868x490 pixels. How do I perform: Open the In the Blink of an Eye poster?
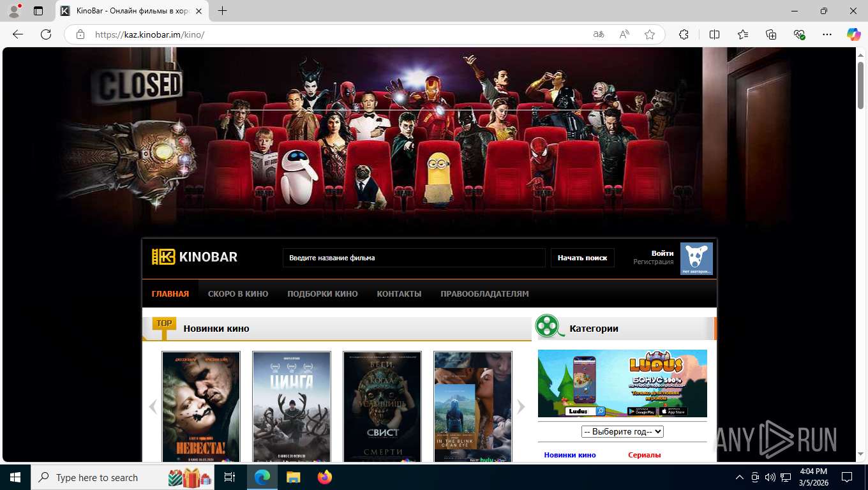pyautogui.click(x=473, y=407)
